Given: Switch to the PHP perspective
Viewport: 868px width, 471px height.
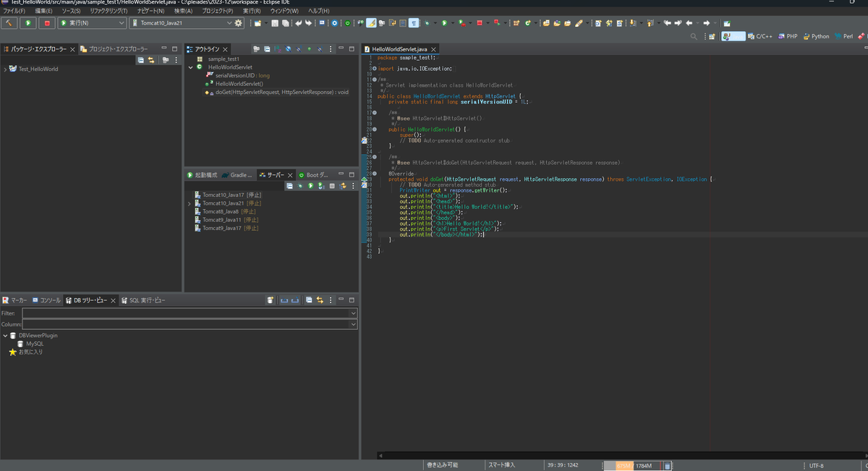Looking at the screenshot, I should tap(787, 36).
